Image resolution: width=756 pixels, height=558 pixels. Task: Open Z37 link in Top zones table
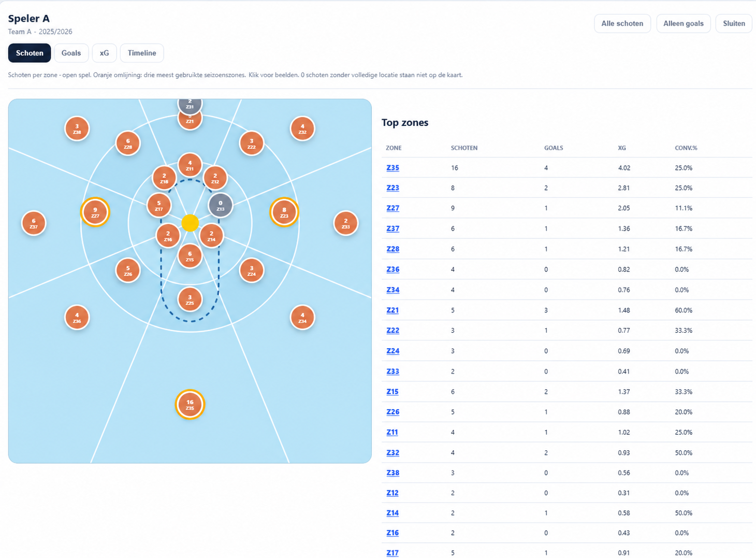tap(392, 228)
